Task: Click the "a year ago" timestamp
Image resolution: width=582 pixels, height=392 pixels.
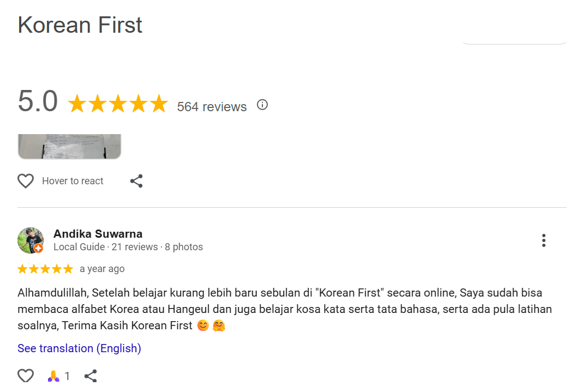Action: point(102,269)
